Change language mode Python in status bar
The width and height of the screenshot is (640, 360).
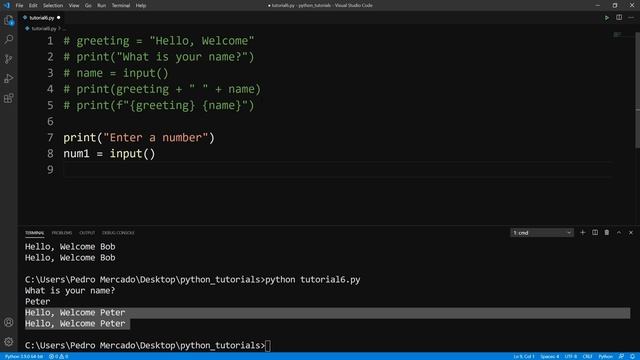(605, 356)
